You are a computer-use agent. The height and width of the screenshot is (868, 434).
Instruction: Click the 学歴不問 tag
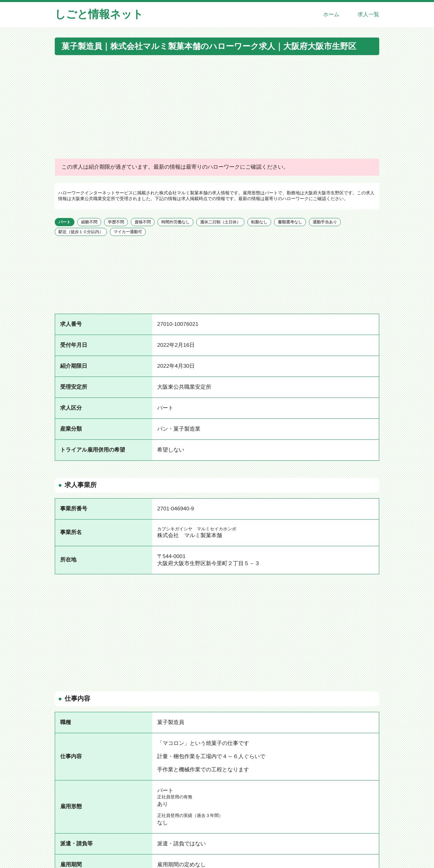coord(116,222)
